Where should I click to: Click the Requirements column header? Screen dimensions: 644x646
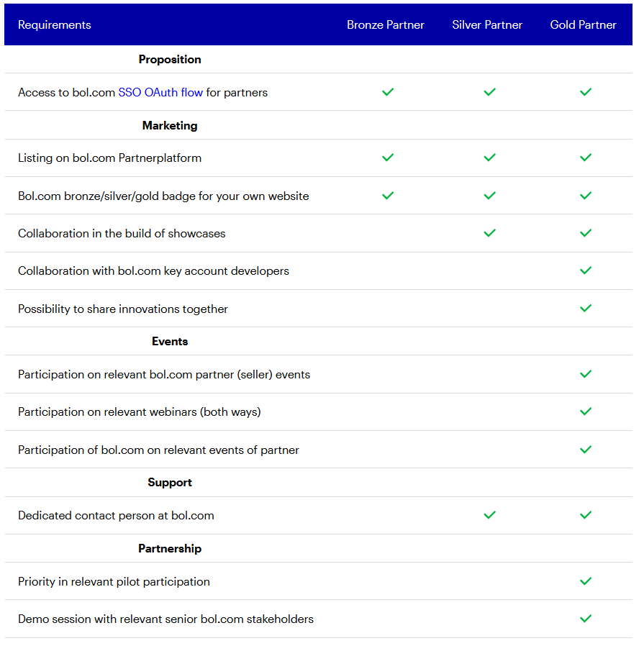pos(55,24)
